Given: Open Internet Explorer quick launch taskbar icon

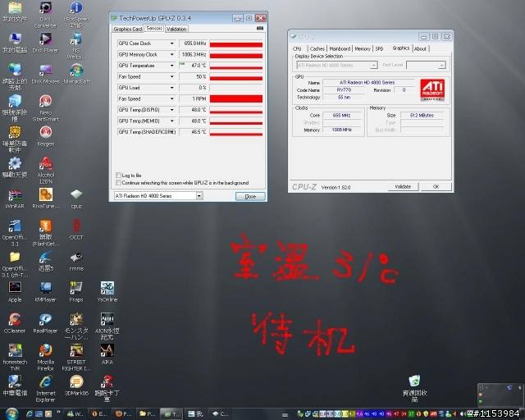Looking at the screenshot, I should (30, 414).
